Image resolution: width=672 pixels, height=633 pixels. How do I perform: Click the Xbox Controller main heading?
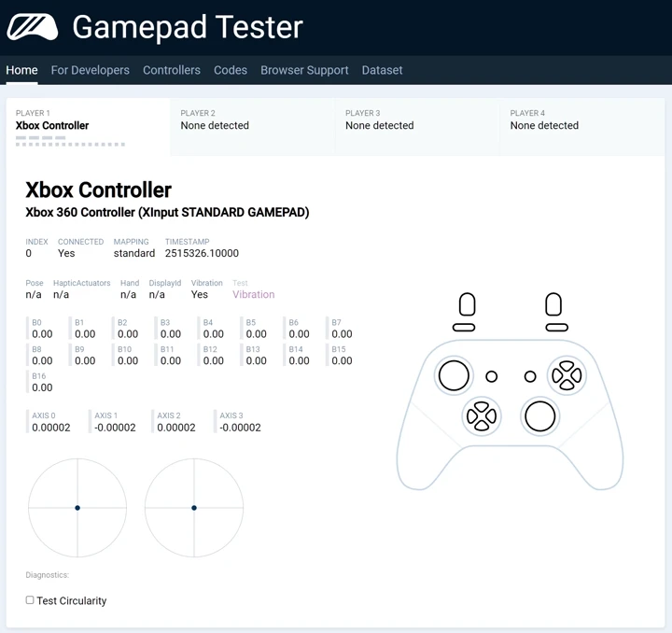pos(98,190)
